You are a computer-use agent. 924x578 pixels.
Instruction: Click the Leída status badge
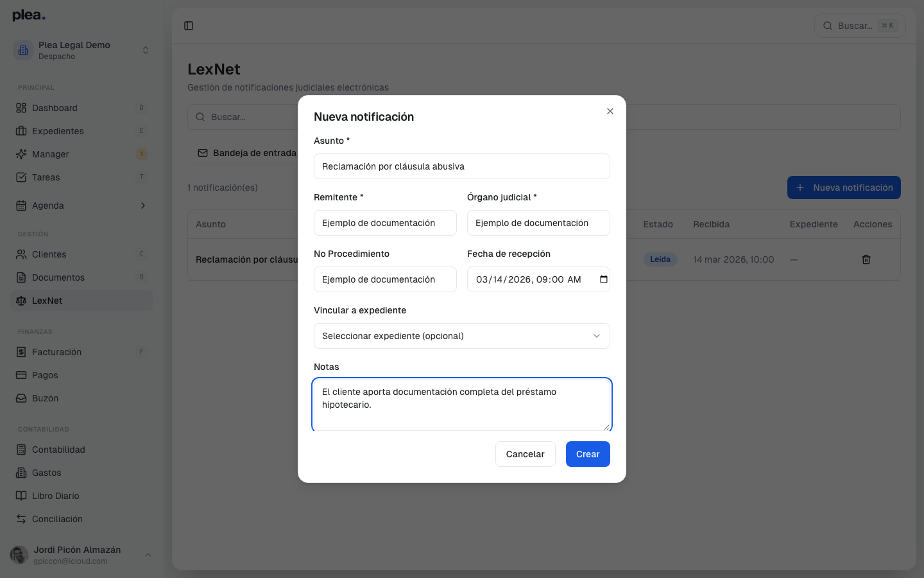tap(660, 259)
